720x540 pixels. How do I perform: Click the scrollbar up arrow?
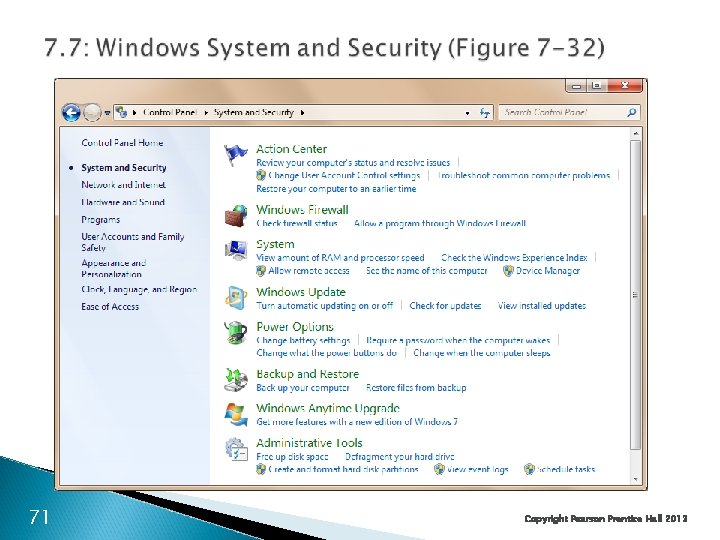[636, 134]
